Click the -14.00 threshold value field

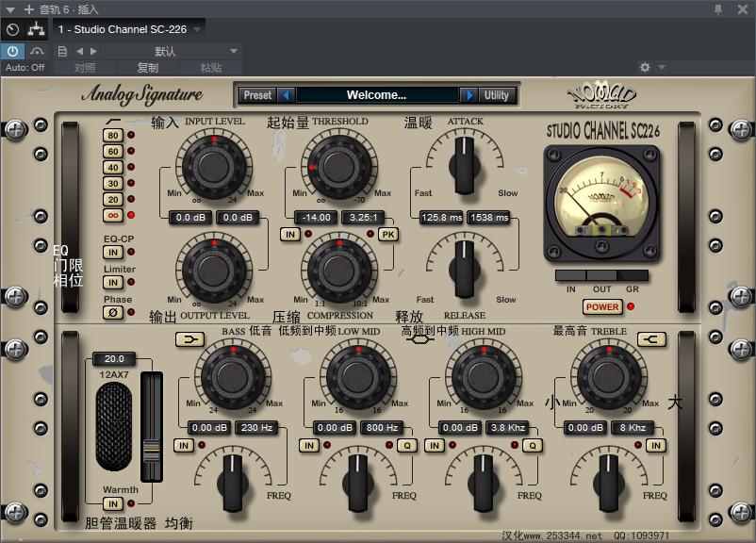(x=317, y=218)
